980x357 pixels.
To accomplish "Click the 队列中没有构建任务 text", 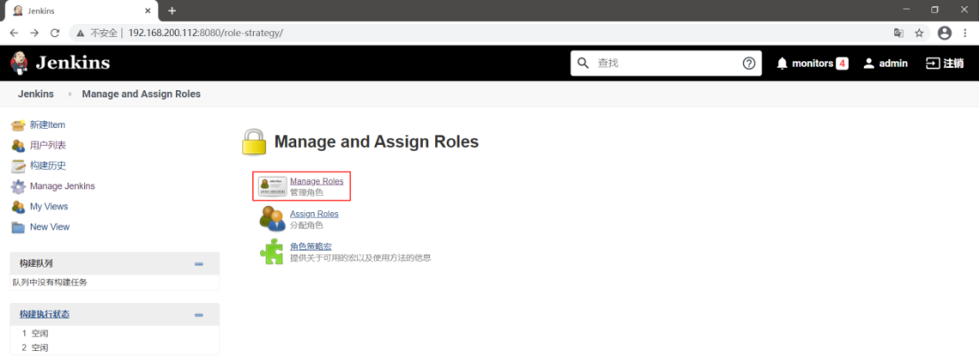I will 50,282.
